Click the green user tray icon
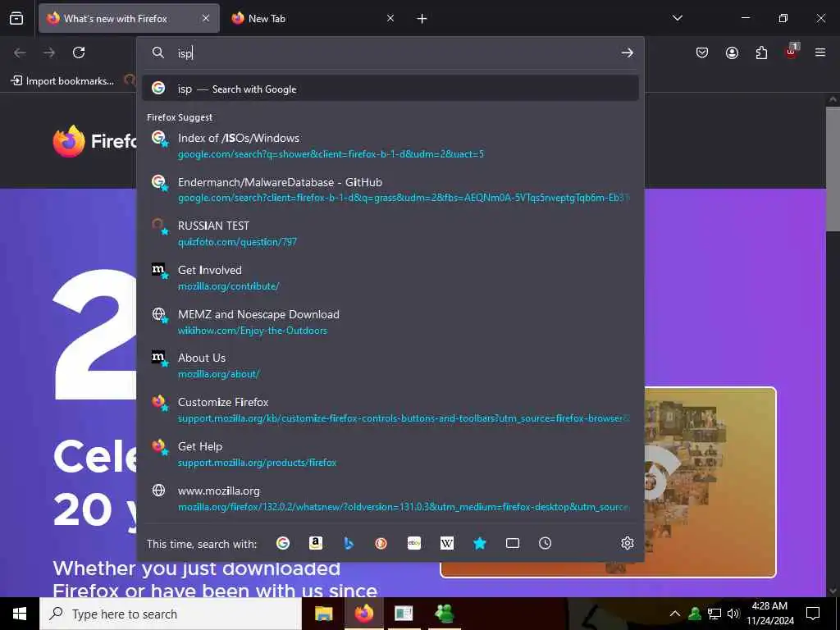Viewport: 840px width, 630px height. (695, 614)
